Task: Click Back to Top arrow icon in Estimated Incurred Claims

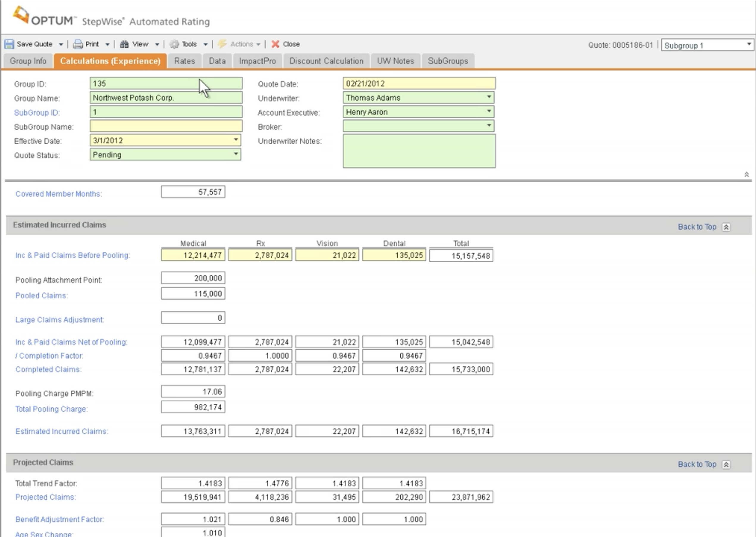Action: pos(726,227)
